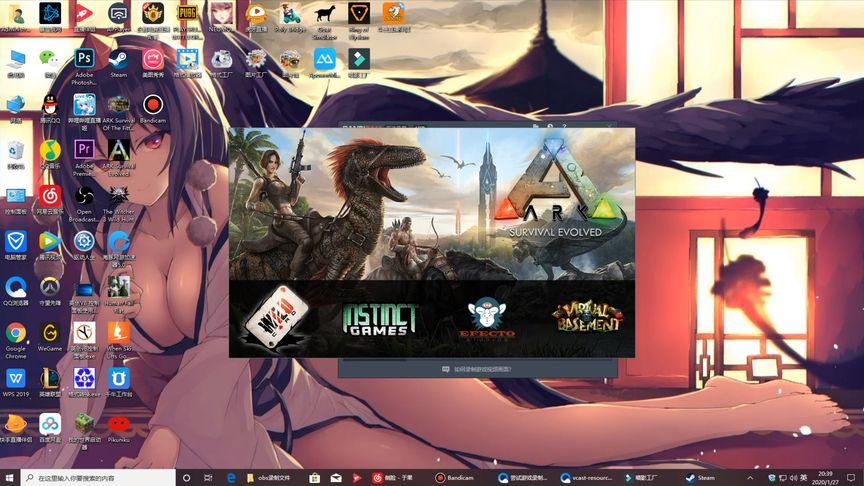This screenshot has width=864, height=486.
Task: Open the Recycle Bin icon
Action: pyautogui.click(x=16, y=150)
